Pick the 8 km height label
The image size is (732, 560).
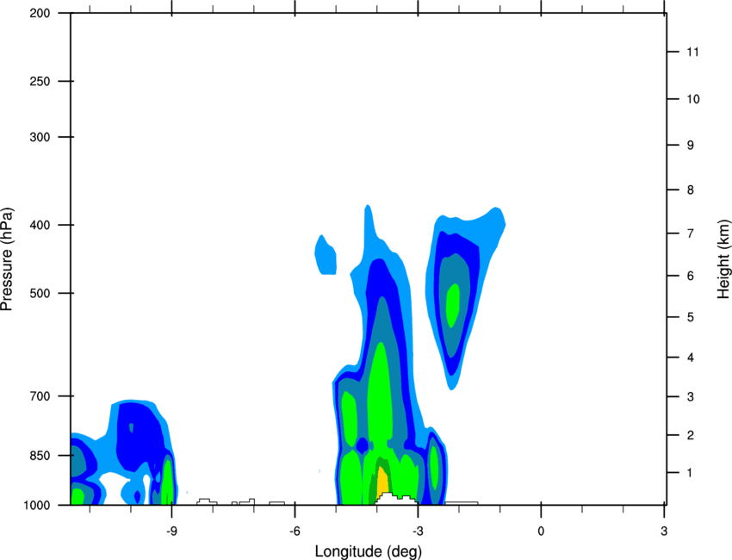pyautogui.click(x=691, y=190)
